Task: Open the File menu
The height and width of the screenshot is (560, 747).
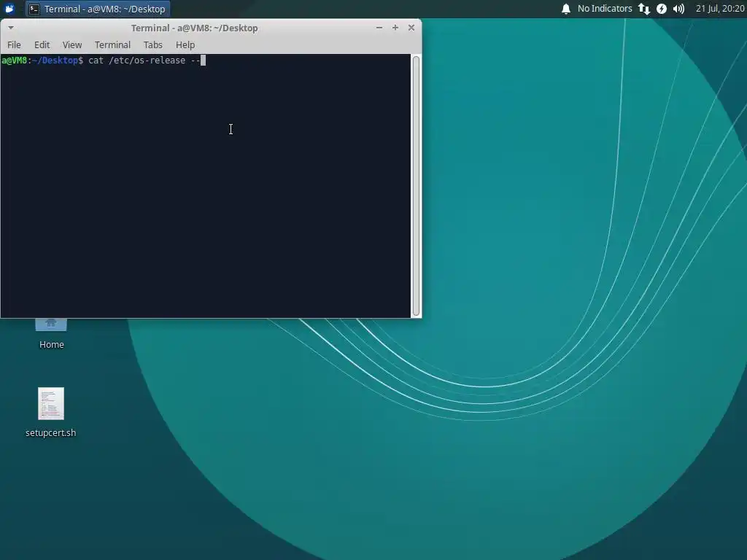Action: [14, 44]
